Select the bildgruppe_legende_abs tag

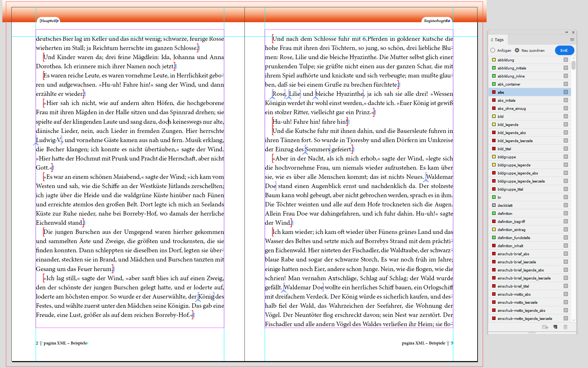530,173
